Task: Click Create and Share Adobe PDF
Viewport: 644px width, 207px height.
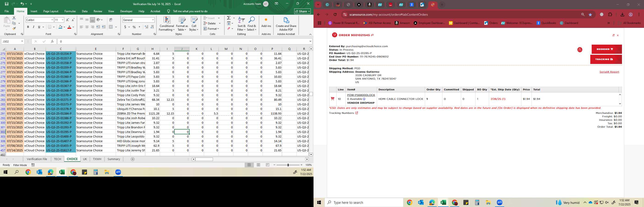Action: (286, 24)
